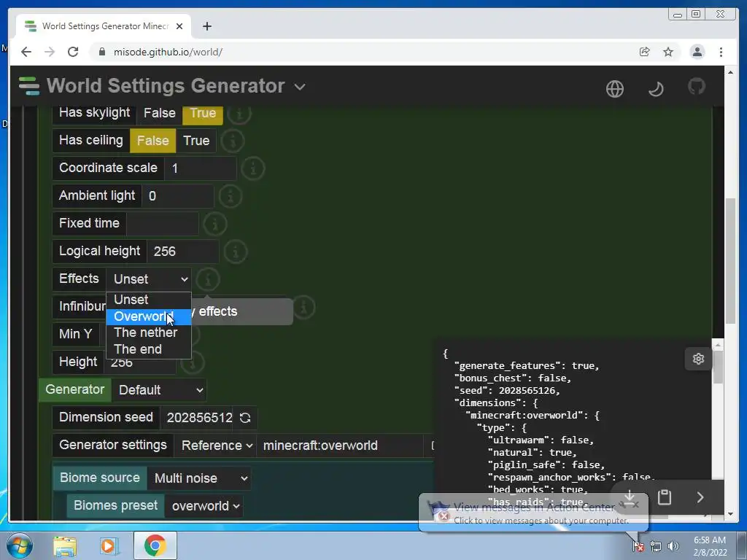The height and width of the screenshot is (560, 747).
Task: Edit the Logical height value
Action: pyautogui.click(x=183, y=251)
